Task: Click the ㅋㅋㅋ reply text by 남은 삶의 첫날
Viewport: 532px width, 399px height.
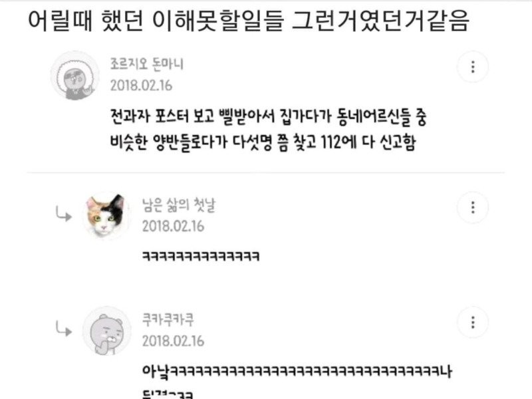Action: (201, 255)
